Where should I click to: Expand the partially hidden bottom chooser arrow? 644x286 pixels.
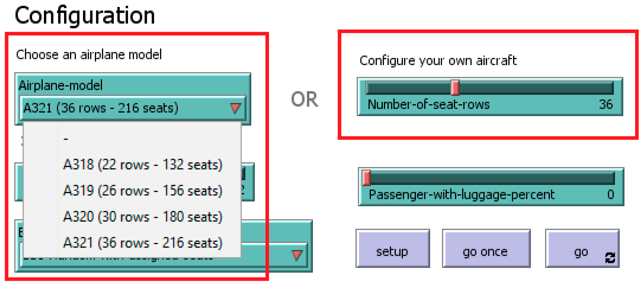click(297, 255)
